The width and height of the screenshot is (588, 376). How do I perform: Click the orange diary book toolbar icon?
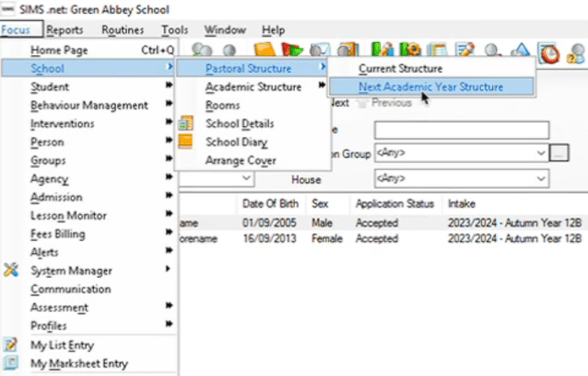[x=264, y=51]
